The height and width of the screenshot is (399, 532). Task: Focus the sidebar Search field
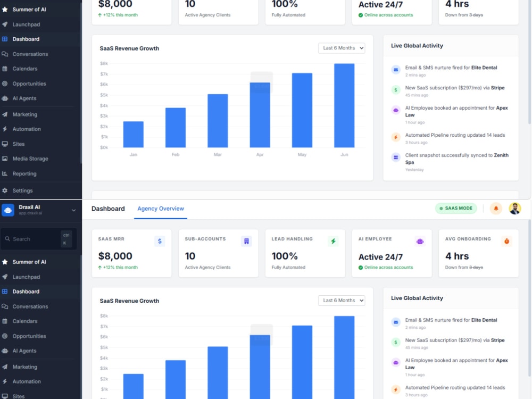pos(38,239)
